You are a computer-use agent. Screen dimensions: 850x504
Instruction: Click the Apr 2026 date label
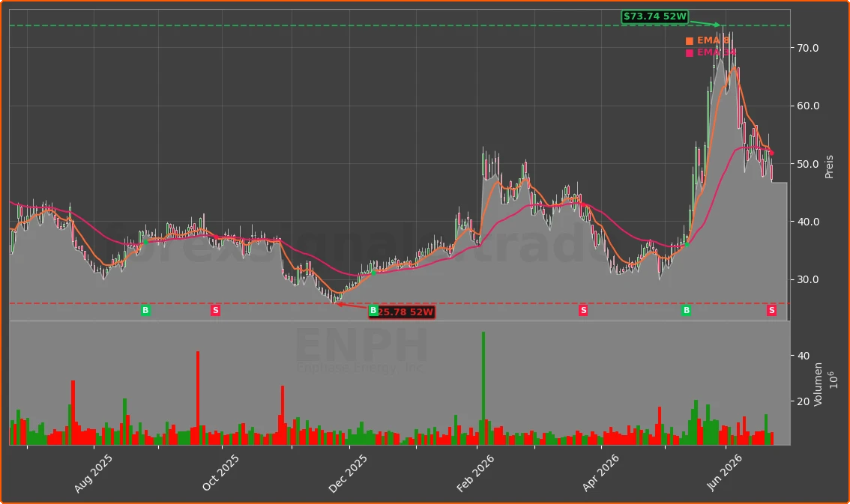tap(600, 473)
